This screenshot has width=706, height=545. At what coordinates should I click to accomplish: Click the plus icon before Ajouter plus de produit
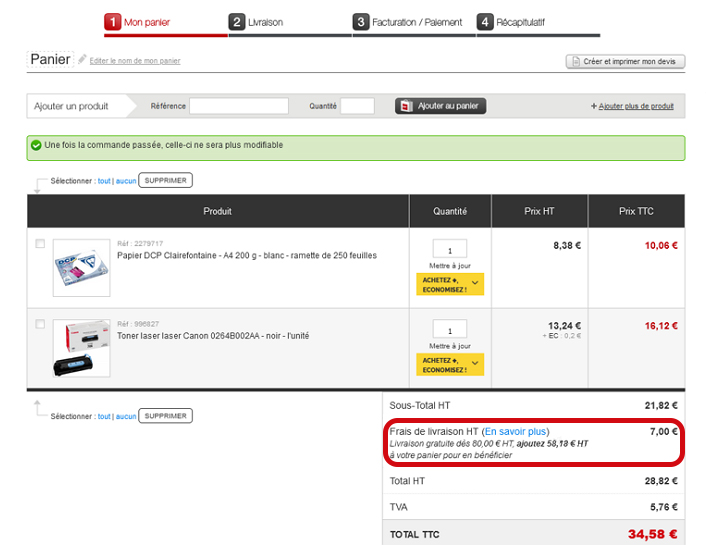(x=594, y=106)
